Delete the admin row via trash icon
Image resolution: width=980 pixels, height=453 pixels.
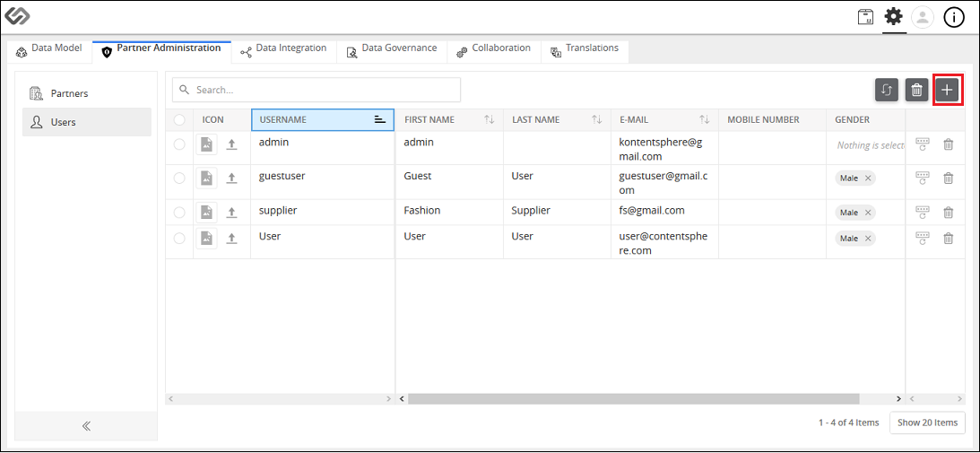pos(948,144)
